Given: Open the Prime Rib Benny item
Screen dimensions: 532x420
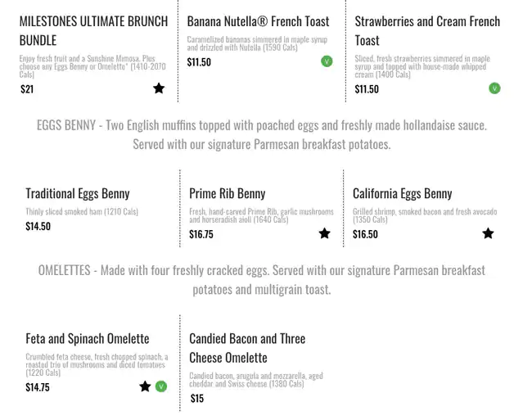Looking at the screenshot, I should tap(227, 193).
